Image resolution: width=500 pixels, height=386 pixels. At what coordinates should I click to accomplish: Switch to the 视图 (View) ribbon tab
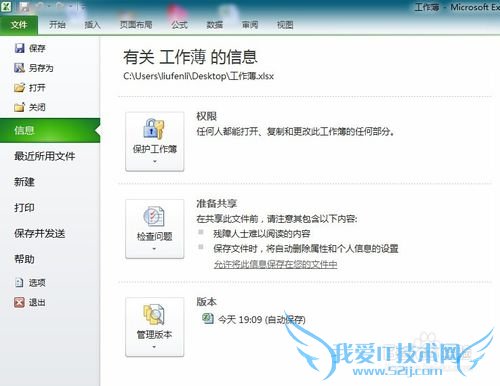point(285,25)
